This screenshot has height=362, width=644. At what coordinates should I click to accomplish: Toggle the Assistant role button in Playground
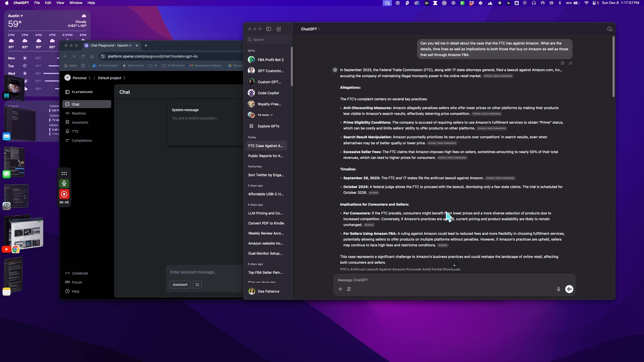(x=180, y=285)
